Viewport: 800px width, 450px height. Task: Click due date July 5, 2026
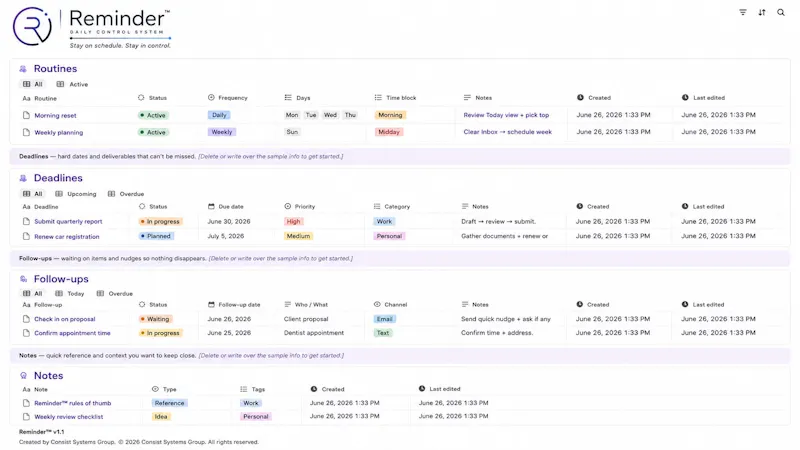(x=226, y=236)
